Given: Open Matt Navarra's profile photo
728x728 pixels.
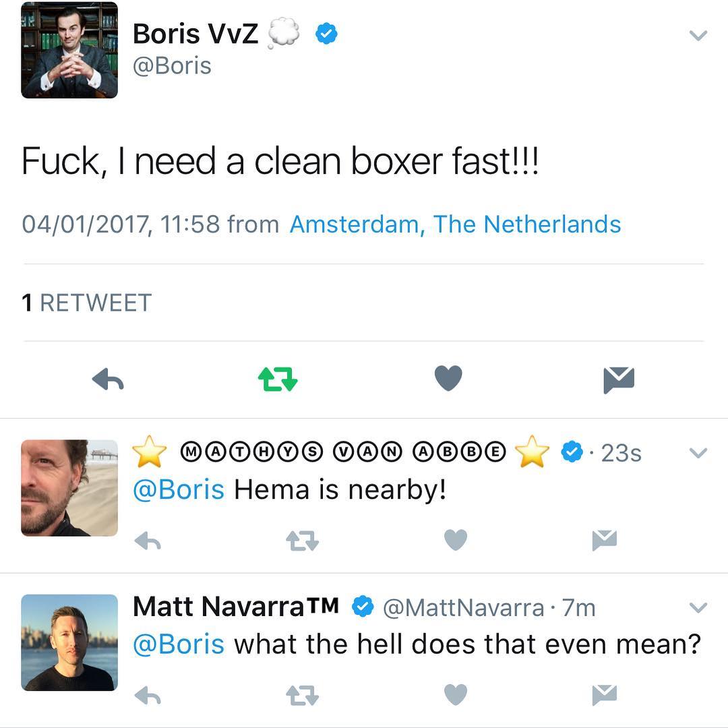Looking at the screenshot, I should [x=69, y=642].
